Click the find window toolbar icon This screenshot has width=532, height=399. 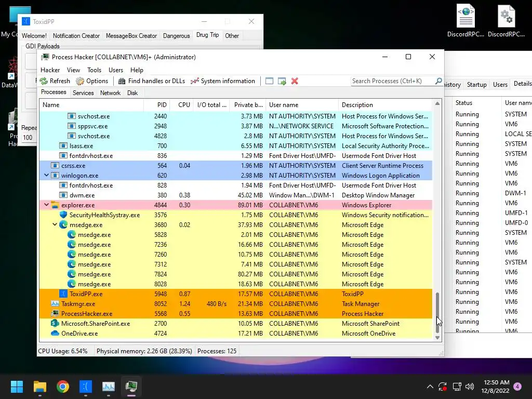[269, 81]
